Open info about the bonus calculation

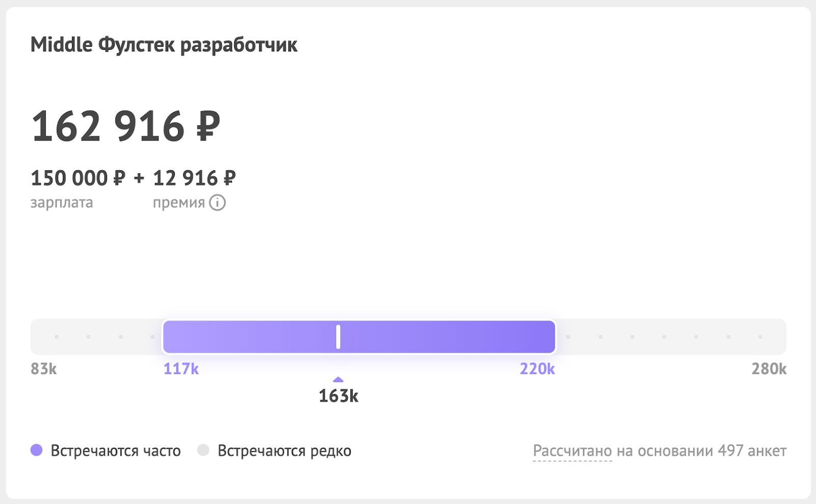[x=218, y=202]
